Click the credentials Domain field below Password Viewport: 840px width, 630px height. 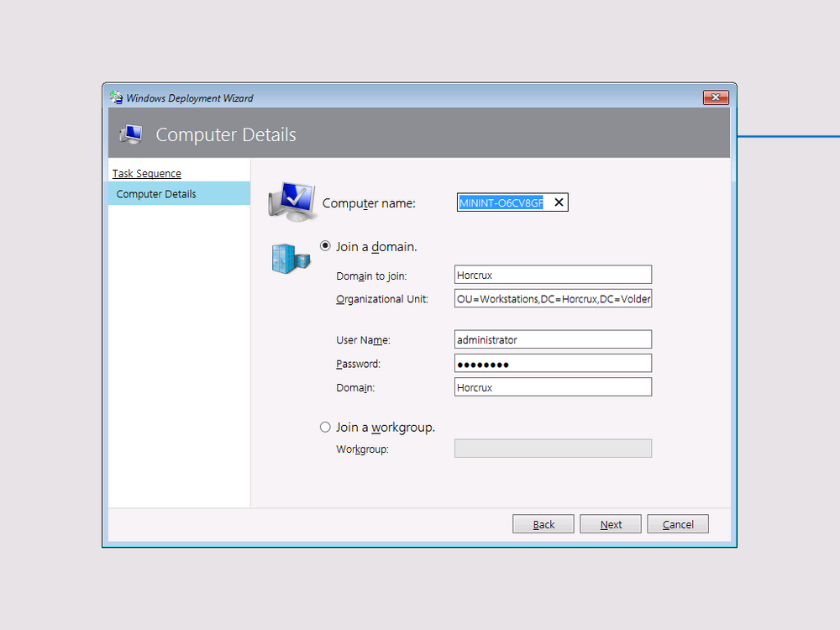[x=553, y=387]
